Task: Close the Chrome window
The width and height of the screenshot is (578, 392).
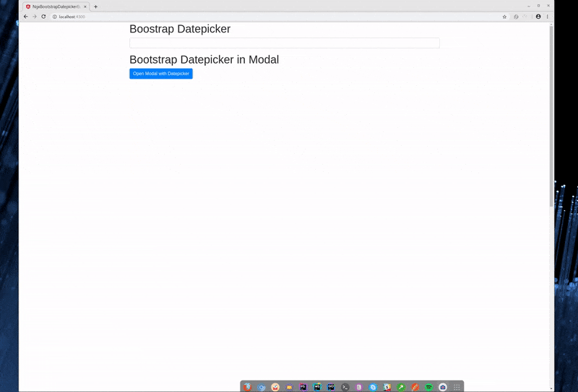Action: (548, 6)
